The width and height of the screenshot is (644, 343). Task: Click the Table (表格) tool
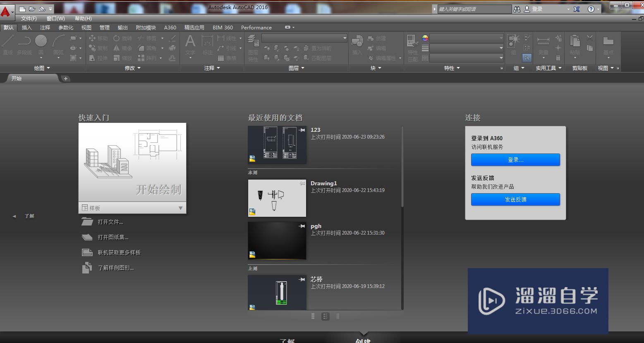click(x=227, y=58)
